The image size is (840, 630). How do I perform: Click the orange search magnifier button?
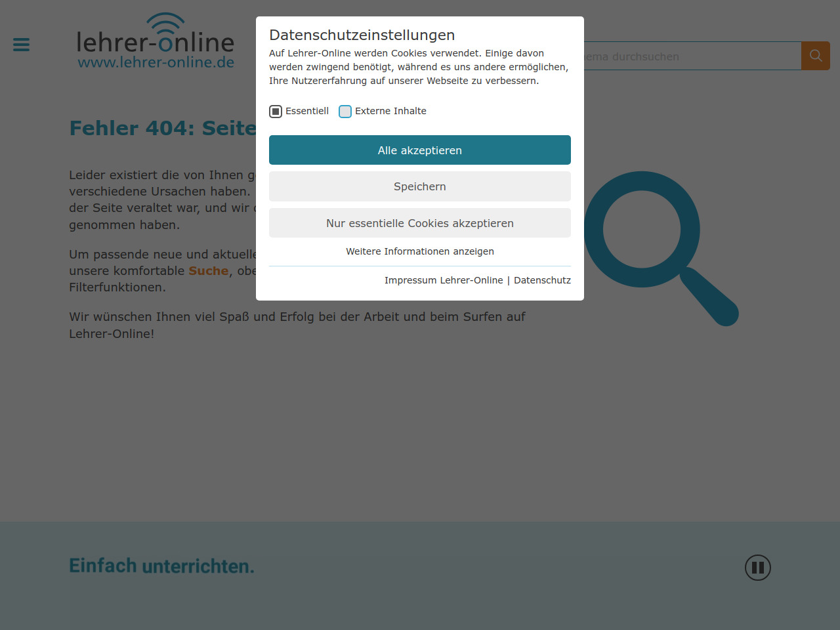tap(816, 56)
